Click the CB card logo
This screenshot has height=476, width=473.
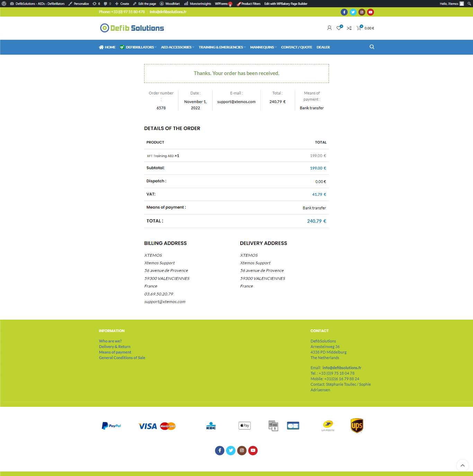click(293, 426)
